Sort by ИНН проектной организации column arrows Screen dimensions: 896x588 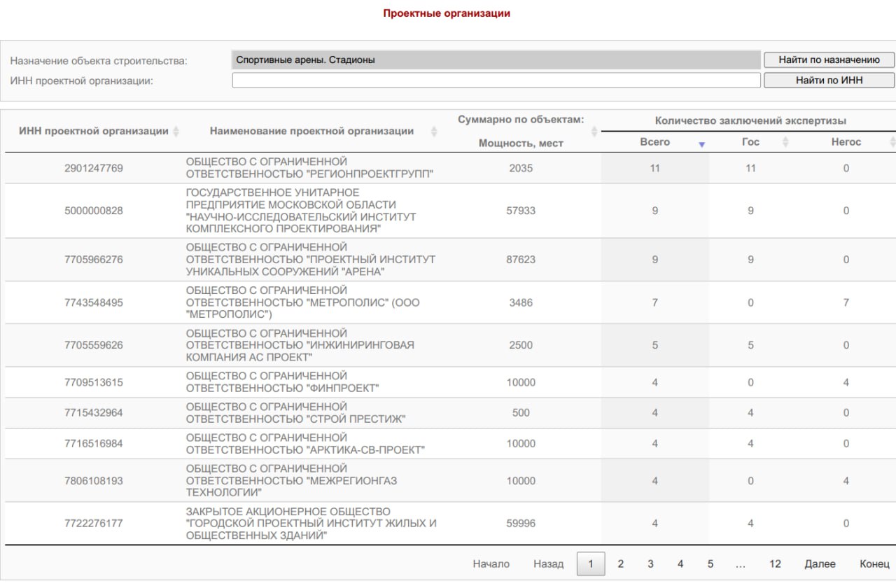click(176, 131)
